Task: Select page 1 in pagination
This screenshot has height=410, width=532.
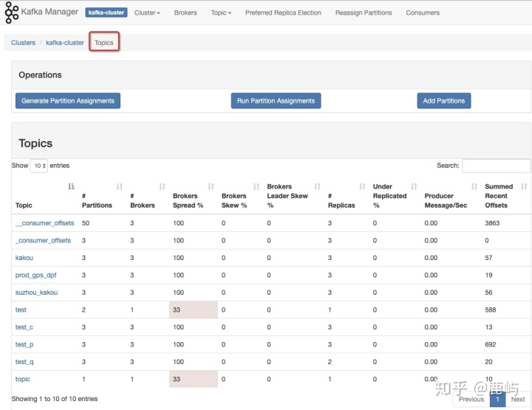Action: coord(497,400)
